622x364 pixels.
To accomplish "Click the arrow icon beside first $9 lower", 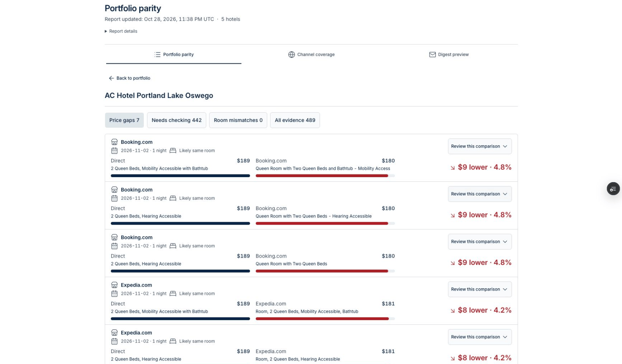I will tap(453, 168).
